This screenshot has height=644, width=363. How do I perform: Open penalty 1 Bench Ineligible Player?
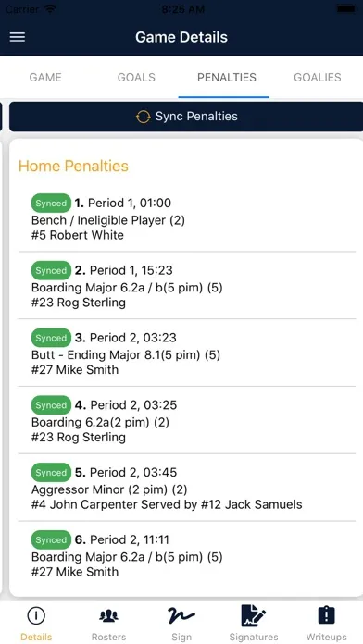click(x=187, y=218)
